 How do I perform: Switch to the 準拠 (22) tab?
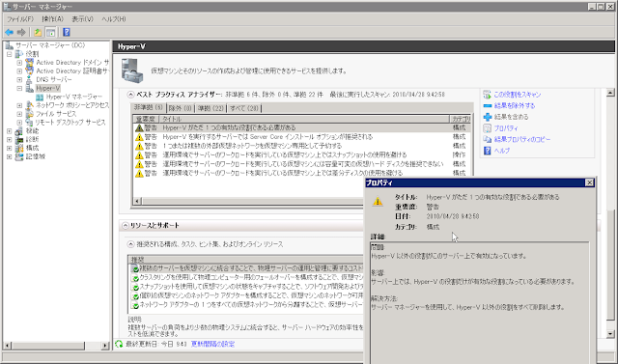[211, 108]
